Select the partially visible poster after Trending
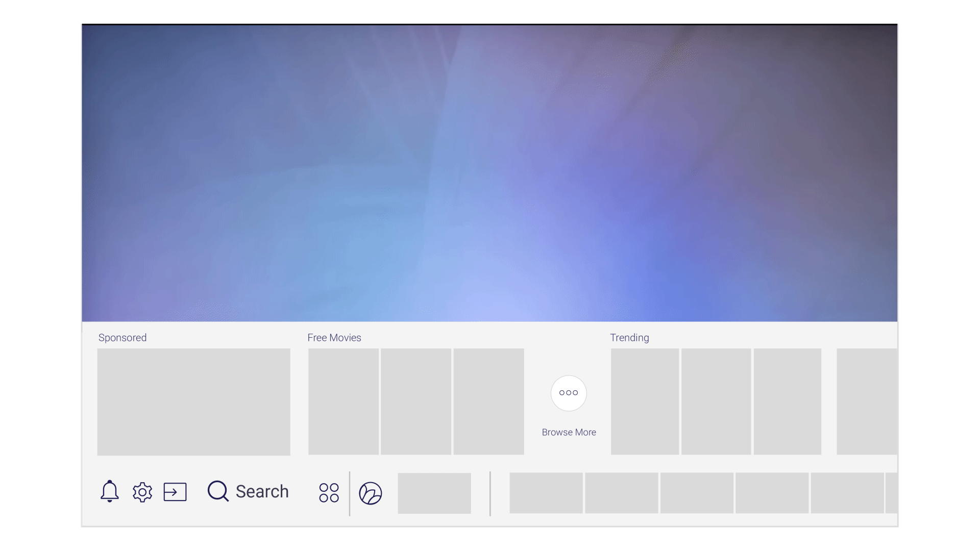The width and height of the screenshot is (980, 551). click(867, 402)
